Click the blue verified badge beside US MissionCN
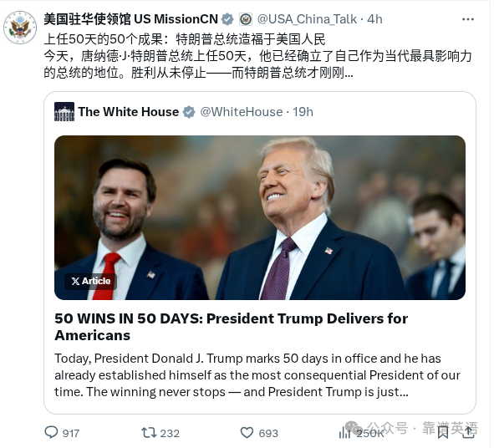This screenshot has height=448, width=494. 228,19
